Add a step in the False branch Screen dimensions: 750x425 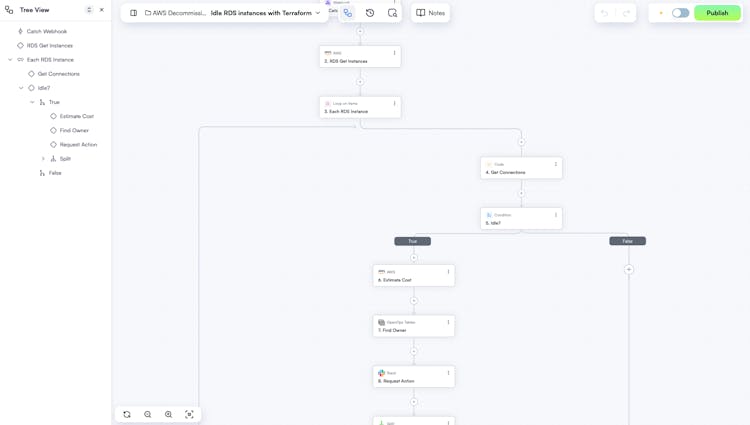coord(629,270)
